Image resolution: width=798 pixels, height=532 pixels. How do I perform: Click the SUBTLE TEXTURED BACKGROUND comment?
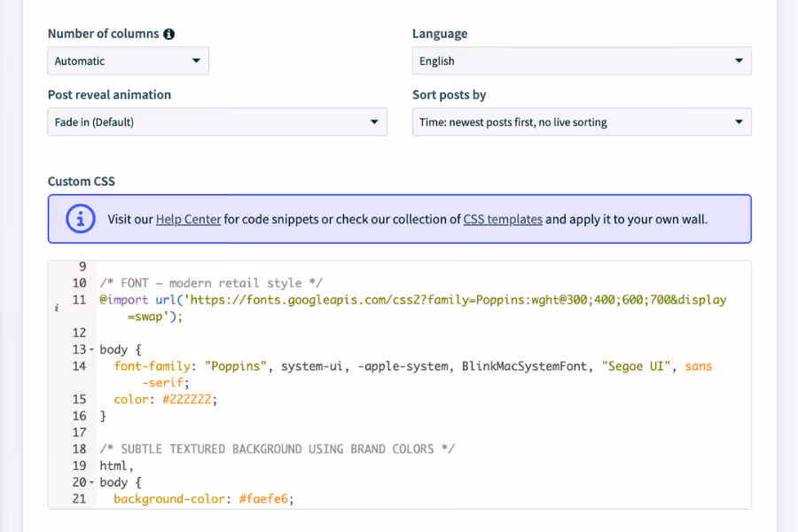coord(278,449)
